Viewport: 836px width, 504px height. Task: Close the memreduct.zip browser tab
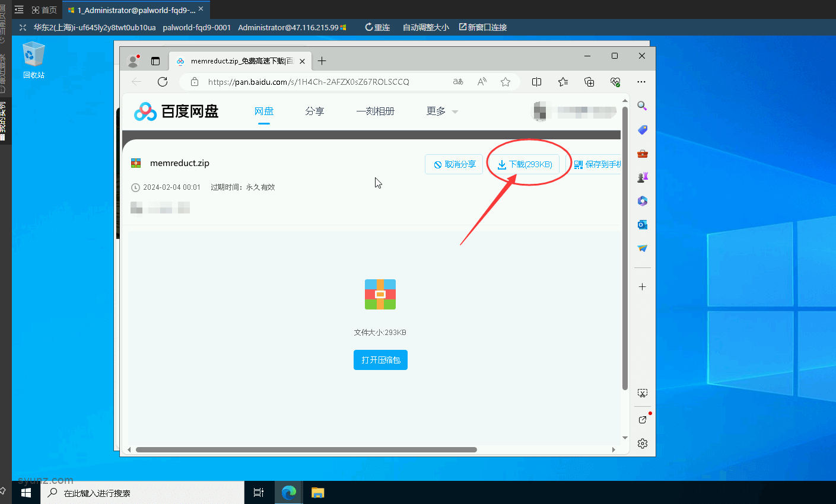[302, 61]
